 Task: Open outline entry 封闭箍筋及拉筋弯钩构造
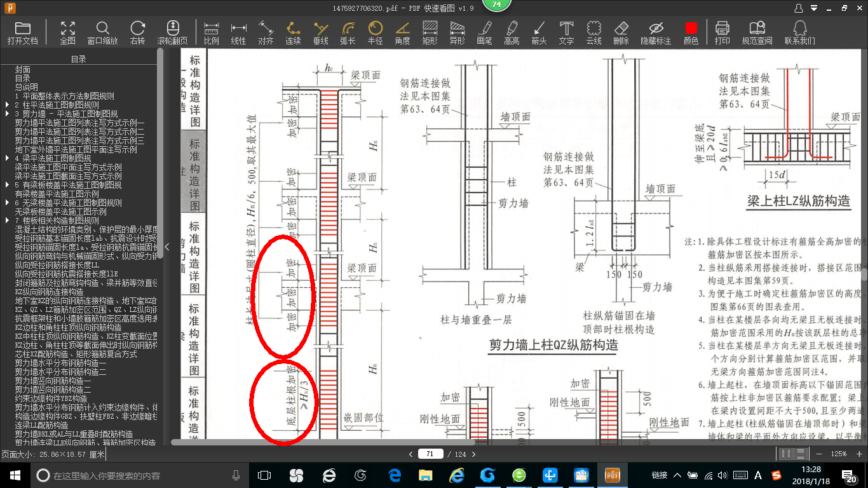(86, 283)
